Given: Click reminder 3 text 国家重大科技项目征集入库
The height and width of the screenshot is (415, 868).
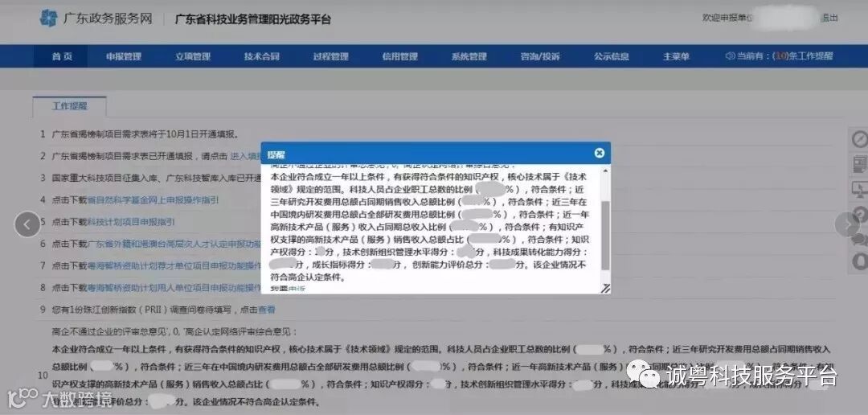Looking at the screenshot, I should click(157, 178).
